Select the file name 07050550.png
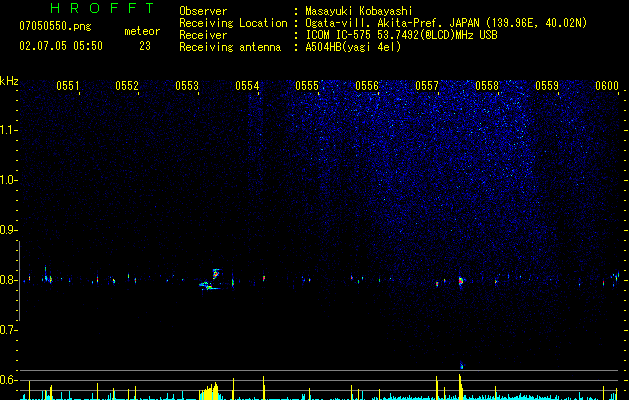629x400 pixels. pos(55,27)
